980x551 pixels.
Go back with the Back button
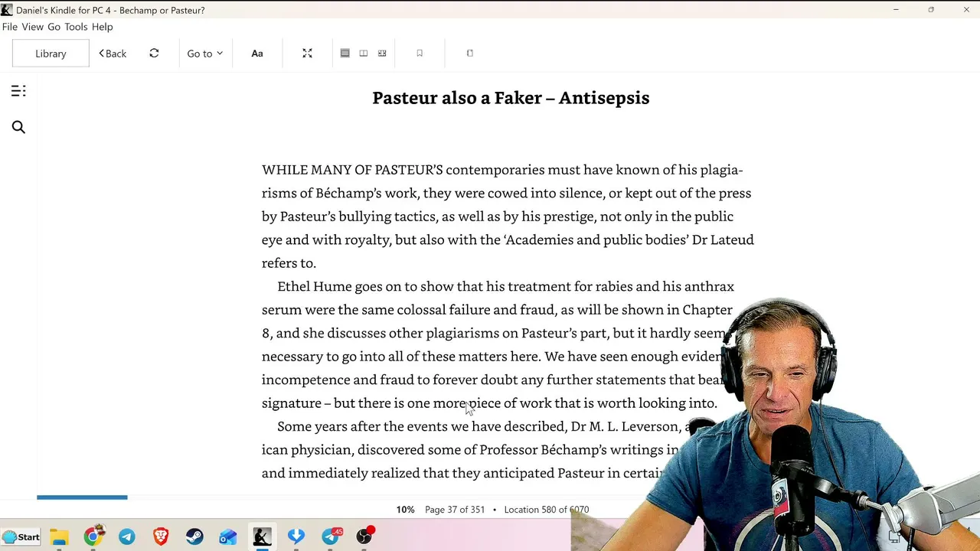tap(113, 54)
